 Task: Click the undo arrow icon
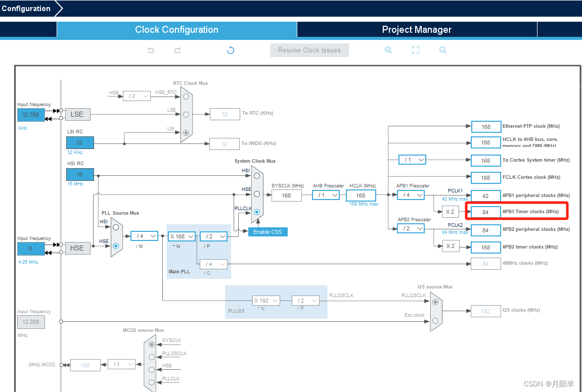pyautogui.click(x=150, y=50)
